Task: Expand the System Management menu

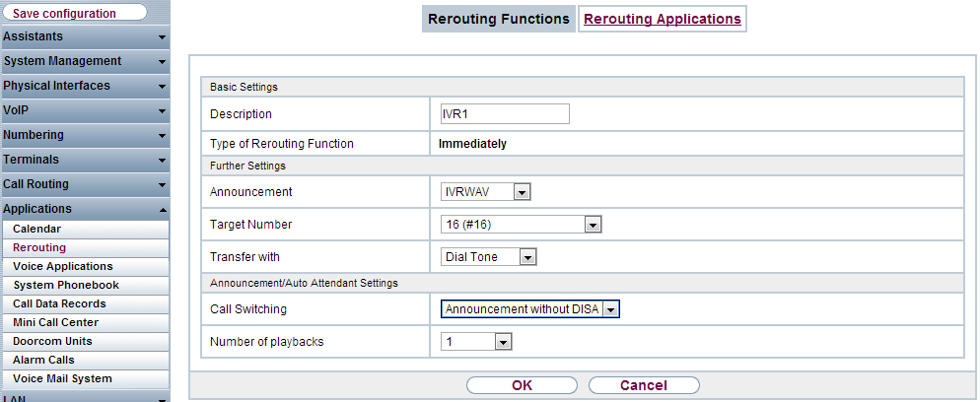Action: pyautogui.click(x=85, y=61)
